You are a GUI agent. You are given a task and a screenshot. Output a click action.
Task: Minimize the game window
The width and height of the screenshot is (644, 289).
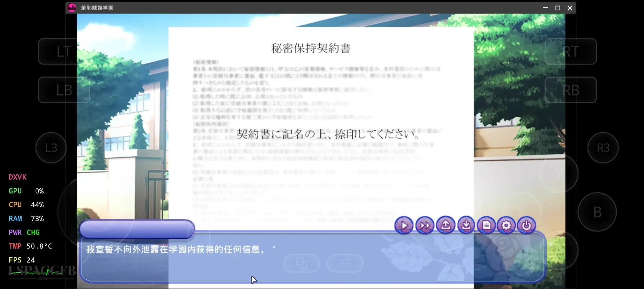[x=545, y=8]
